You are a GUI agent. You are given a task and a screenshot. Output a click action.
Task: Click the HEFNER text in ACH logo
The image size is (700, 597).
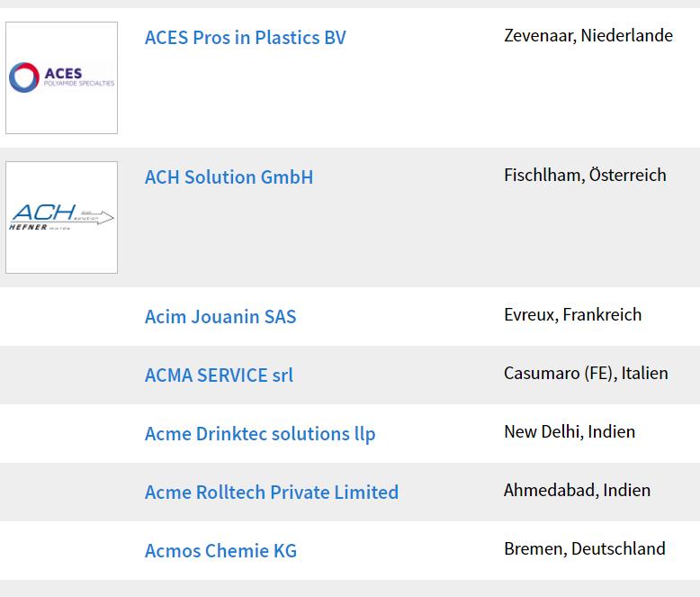pyautogui.click(x=28, y=227)
